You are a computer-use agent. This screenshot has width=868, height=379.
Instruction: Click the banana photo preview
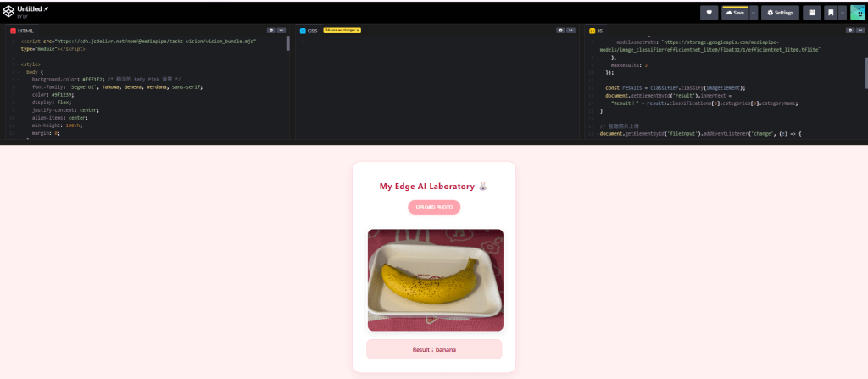435,280
